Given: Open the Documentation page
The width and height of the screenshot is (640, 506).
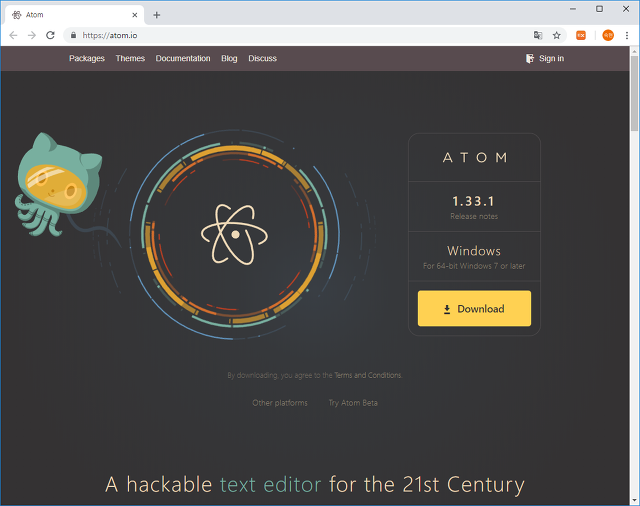Looking at the screenshot, I should tap(183, 58).
